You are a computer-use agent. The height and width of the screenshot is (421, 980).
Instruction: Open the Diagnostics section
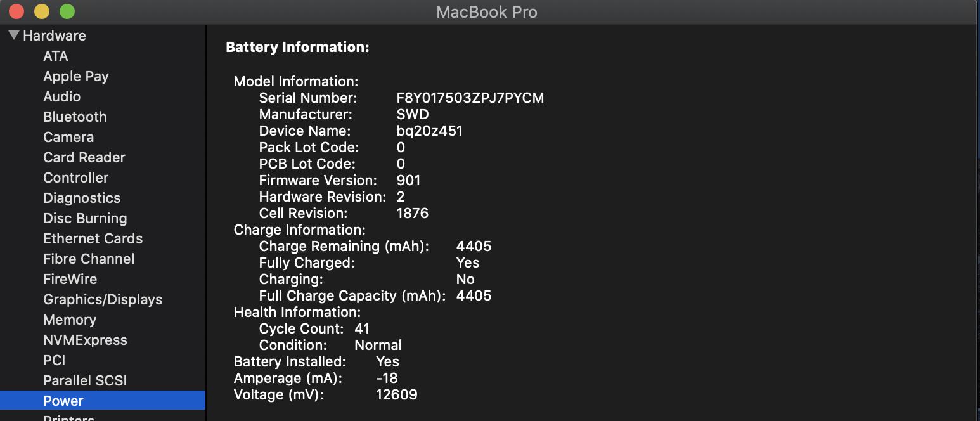click(81, 198)
